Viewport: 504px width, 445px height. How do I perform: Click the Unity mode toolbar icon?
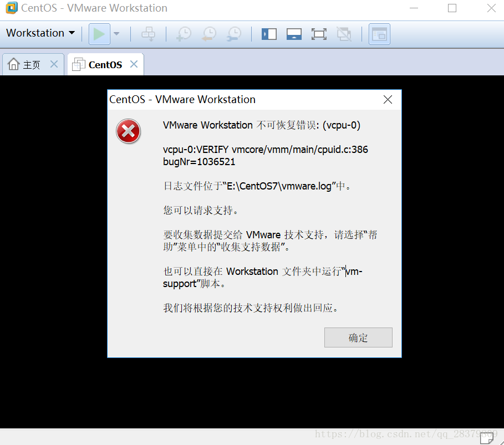(x=344, y=34)
